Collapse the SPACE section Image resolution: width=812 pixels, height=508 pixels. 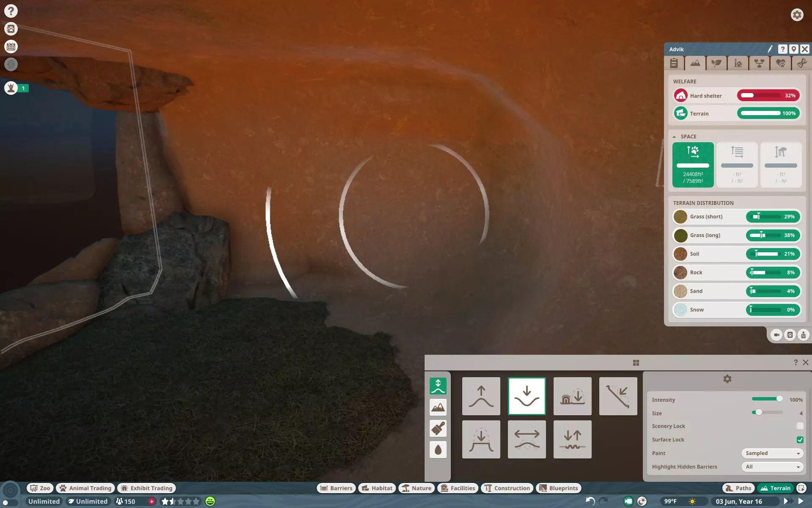tap(674, 136)
